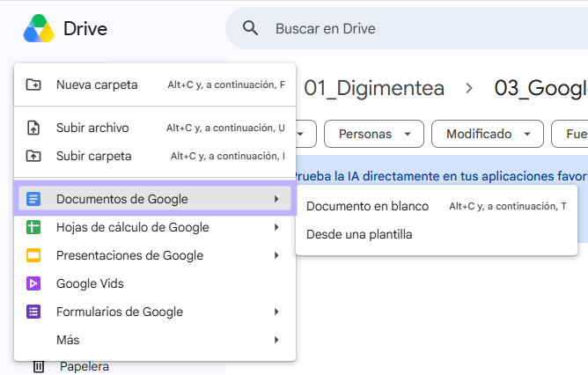Image resolution: width=588 pixels, height=375 pixels.
Task: Click the Subir carpeta folder icon
Action: pyautogui.click(x=33, y=156)
